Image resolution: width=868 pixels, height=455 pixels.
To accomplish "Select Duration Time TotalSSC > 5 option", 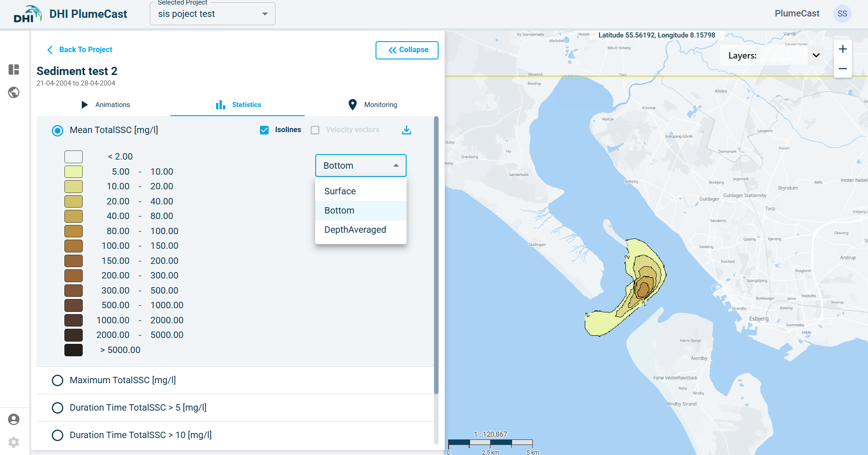I will coord(58,408).
